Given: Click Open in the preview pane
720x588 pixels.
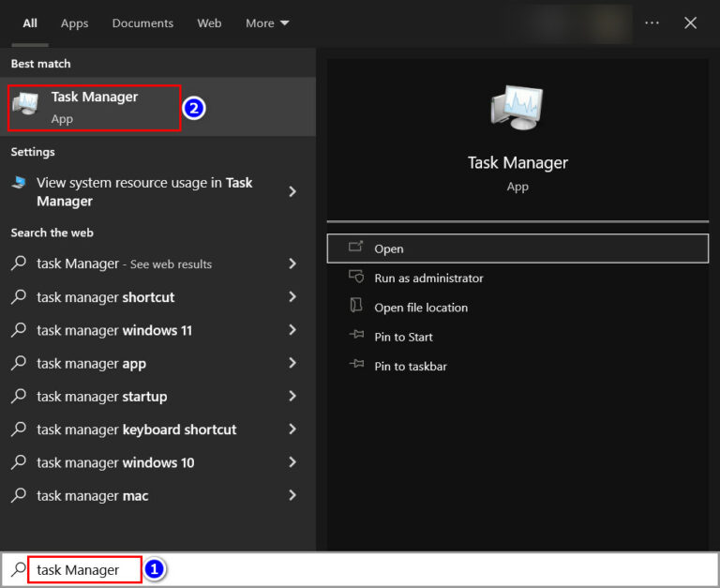Looking at the screenshot, I should [x=517, y=249].
